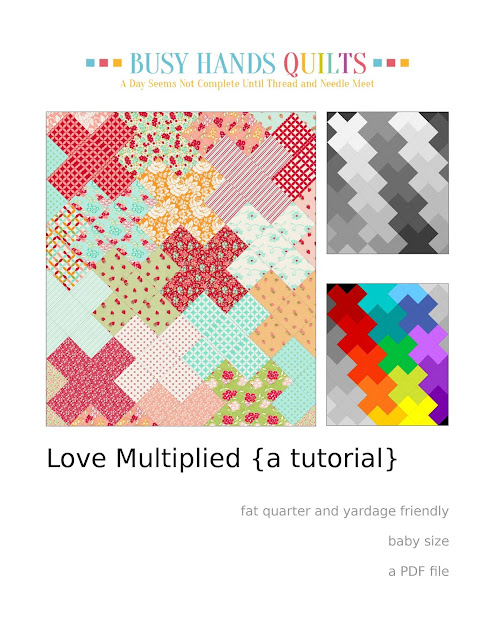Click the a PDF file text

[418, 571]
